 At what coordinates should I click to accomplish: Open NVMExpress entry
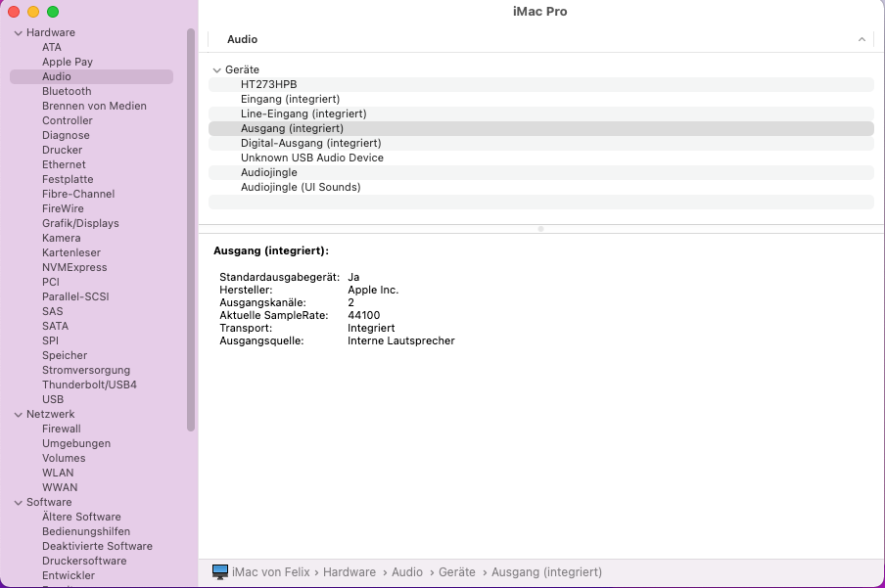tap(74, 267)
